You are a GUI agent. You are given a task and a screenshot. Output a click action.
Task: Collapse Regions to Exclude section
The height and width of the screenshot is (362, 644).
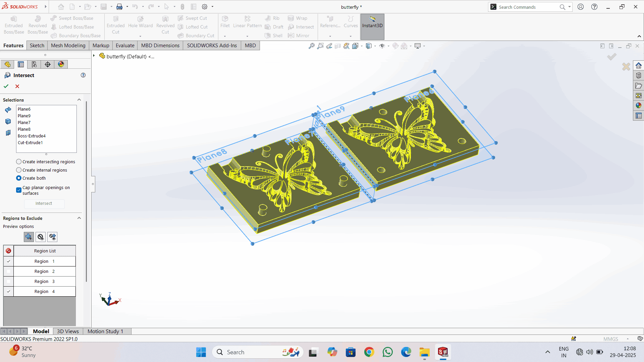pyautogui.click(x=79, y=218)
